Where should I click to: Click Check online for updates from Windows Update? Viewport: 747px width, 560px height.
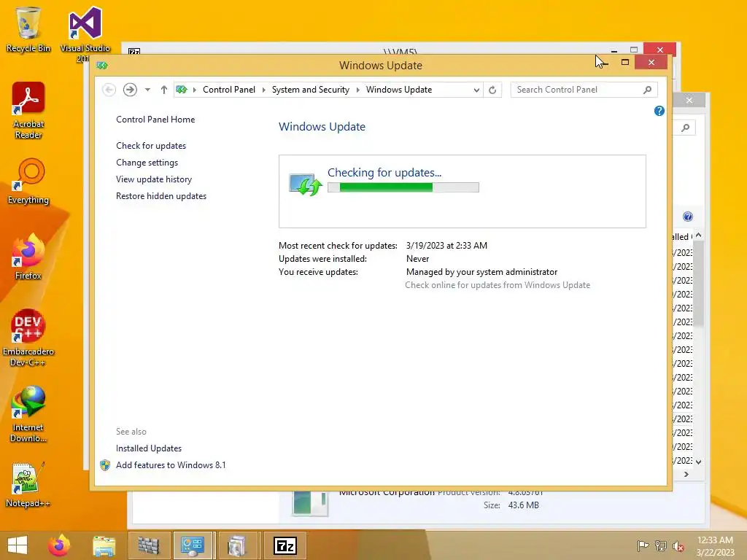[x=498, y=285]
